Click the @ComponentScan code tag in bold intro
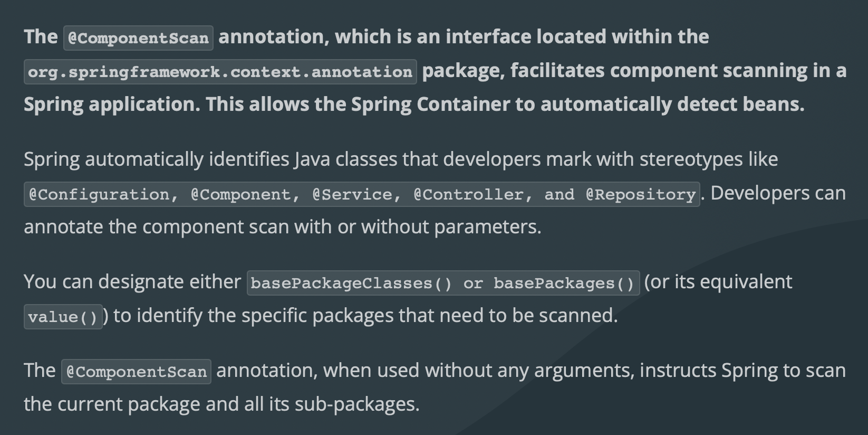868x435 pixels. click(x=138, y=38)
